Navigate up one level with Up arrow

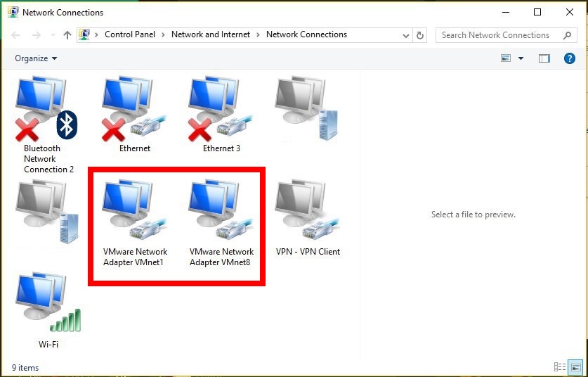coord(67,35)
